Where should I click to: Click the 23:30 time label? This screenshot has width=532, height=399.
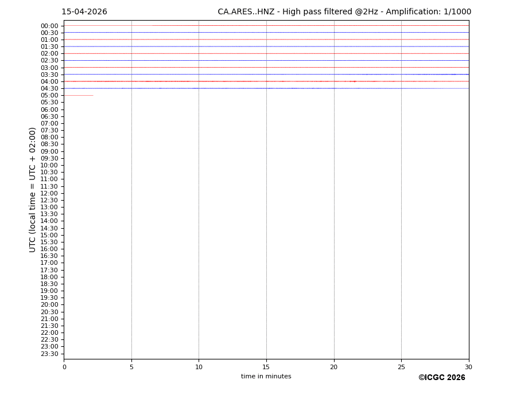pos(49,354)
